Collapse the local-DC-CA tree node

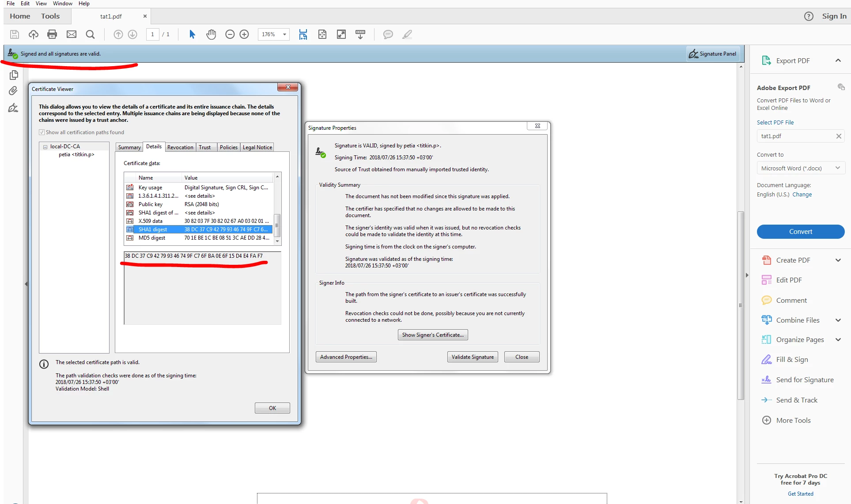[45, 147]
